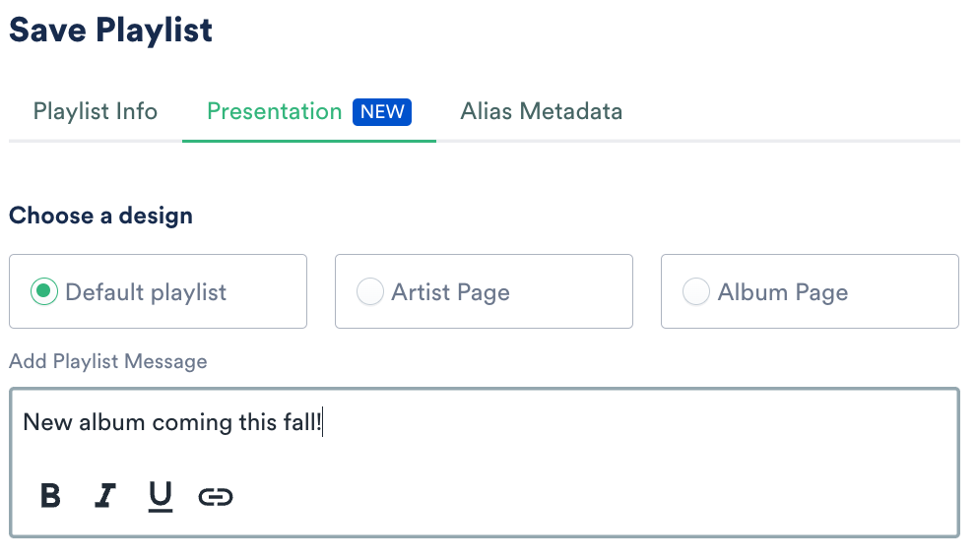Pick the Album Page radio button

coord(695,292)
